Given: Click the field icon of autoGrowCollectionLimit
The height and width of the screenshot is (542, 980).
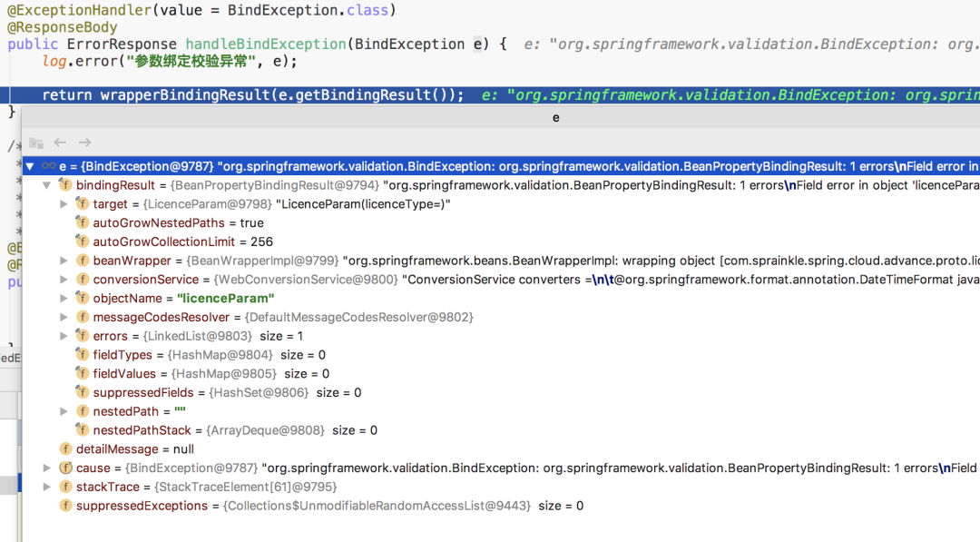Looking at the screenshot, I should [82, 241].
